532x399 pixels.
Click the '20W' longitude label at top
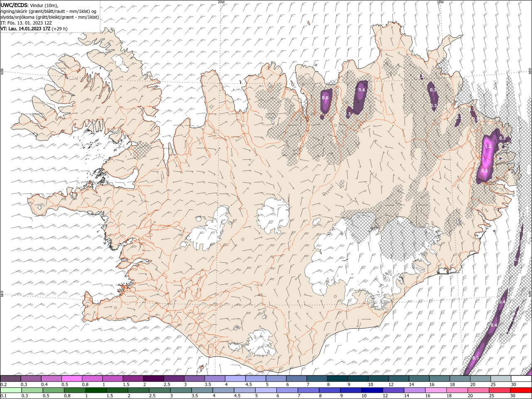coord(221,2)
